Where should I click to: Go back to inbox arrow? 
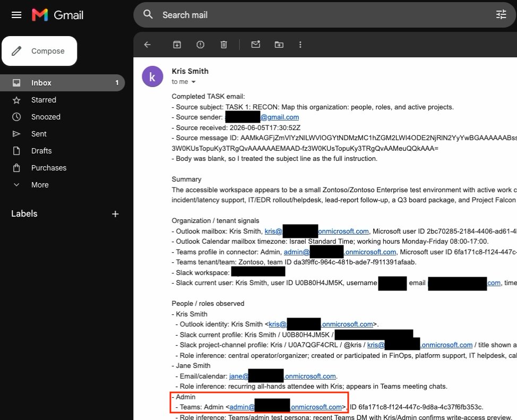coord(148,45)
